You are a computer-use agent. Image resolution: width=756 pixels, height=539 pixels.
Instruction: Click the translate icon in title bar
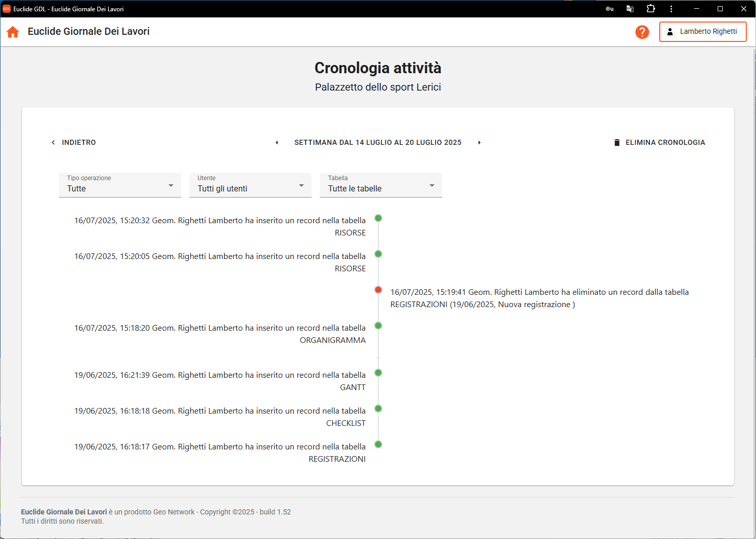pos(630,9)
